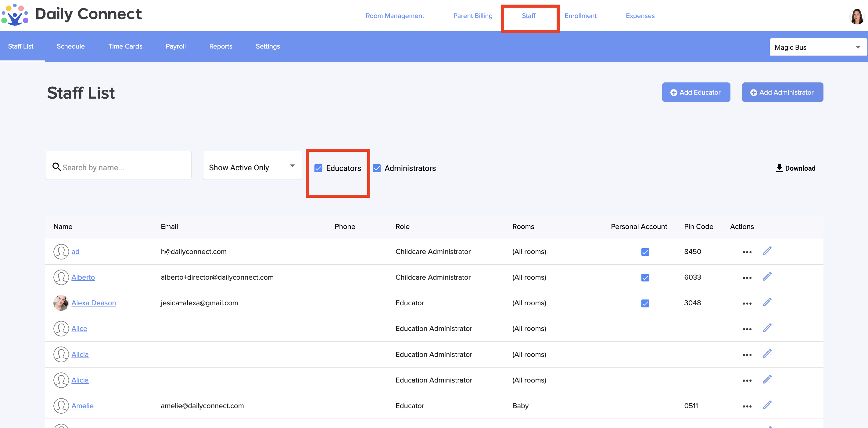Open the Time Cards tab

pos(125,46)
